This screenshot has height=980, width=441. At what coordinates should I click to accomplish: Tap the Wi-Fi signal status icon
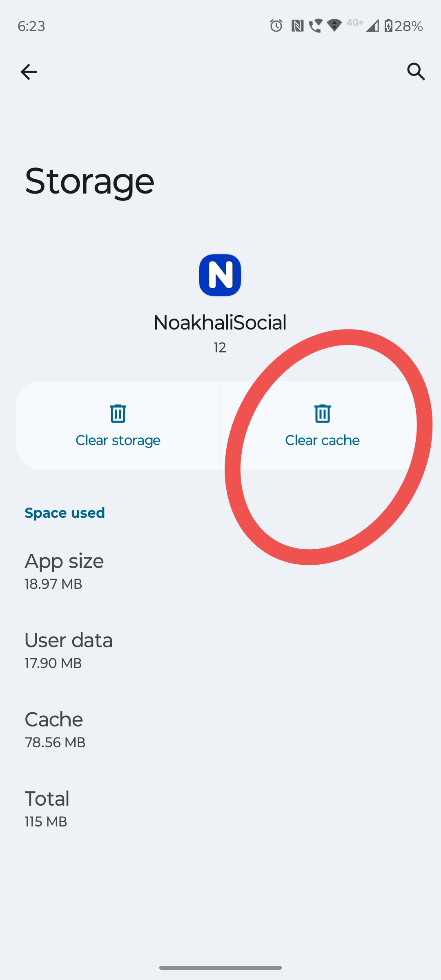point(334,26)
